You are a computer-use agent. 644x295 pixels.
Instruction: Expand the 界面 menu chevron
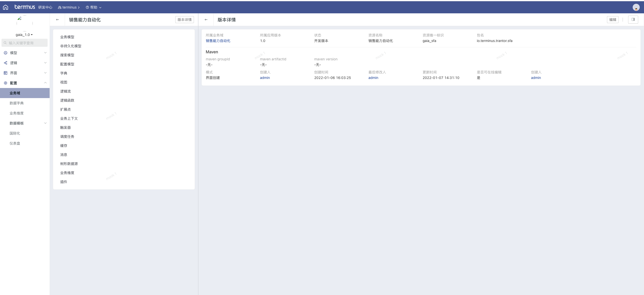tap(45, 73)
